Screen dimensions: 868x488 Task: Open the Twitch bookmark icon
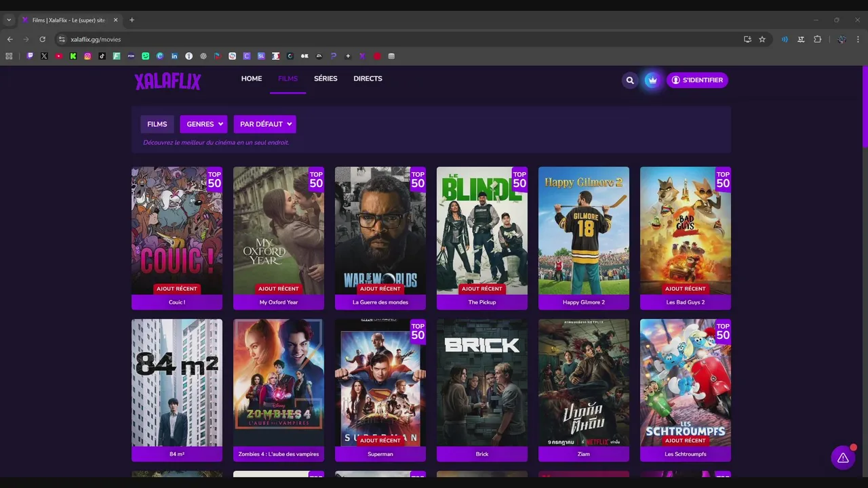tap(30, 56)
